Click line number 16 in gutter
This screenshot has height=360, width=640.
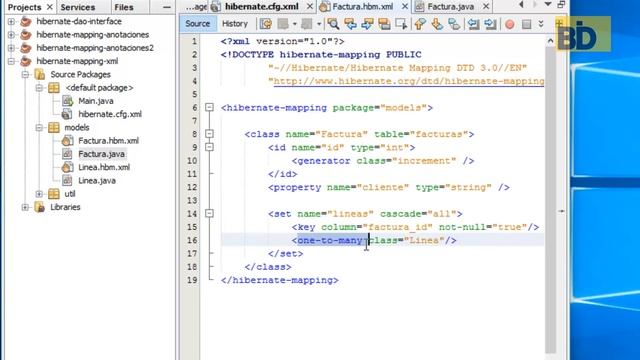(x=192, y=240)
